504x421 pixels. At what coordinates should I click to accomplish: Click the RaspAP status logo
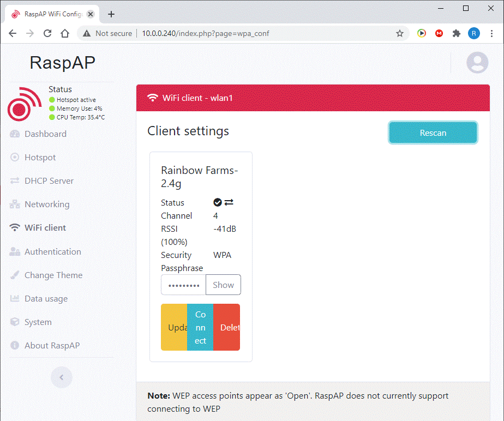(x=24, y=104)
